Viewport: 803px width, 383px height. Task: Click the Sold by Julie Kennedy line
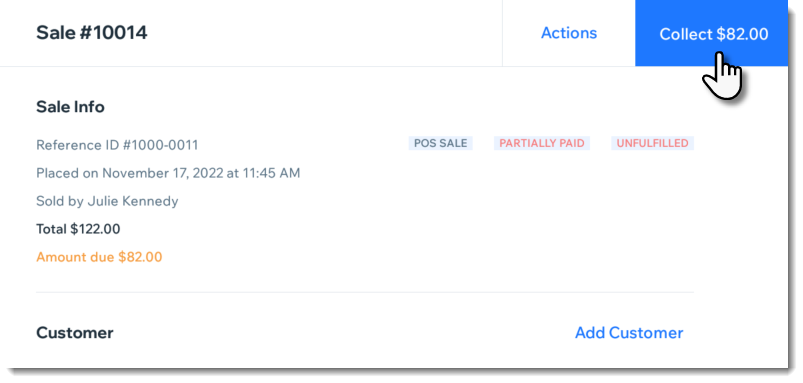click(x=107, y=201)
